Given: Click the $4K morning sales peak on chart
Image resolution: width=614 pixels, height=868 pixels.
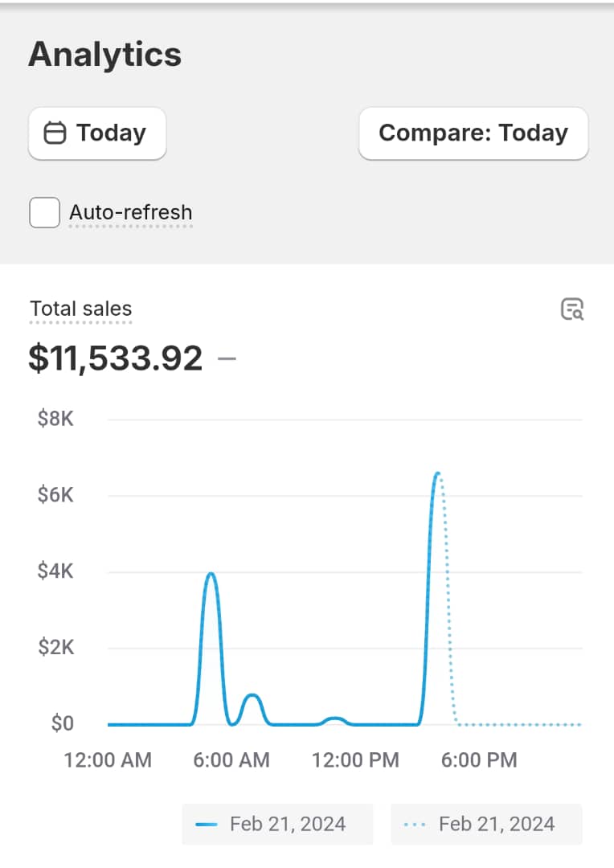Looking at the screenshot, I should coord(211,574).
